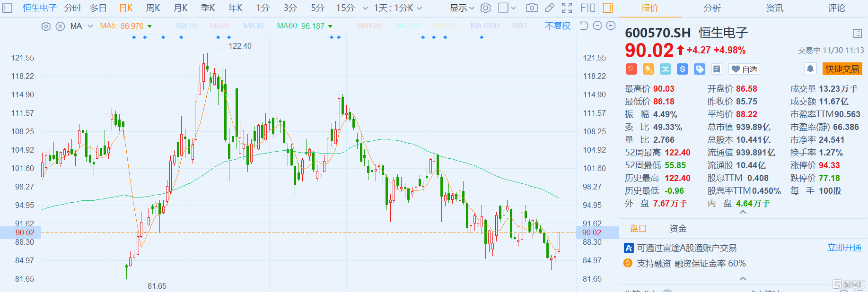Toggle quote detail layout icon beside stock name

(857, 34)
